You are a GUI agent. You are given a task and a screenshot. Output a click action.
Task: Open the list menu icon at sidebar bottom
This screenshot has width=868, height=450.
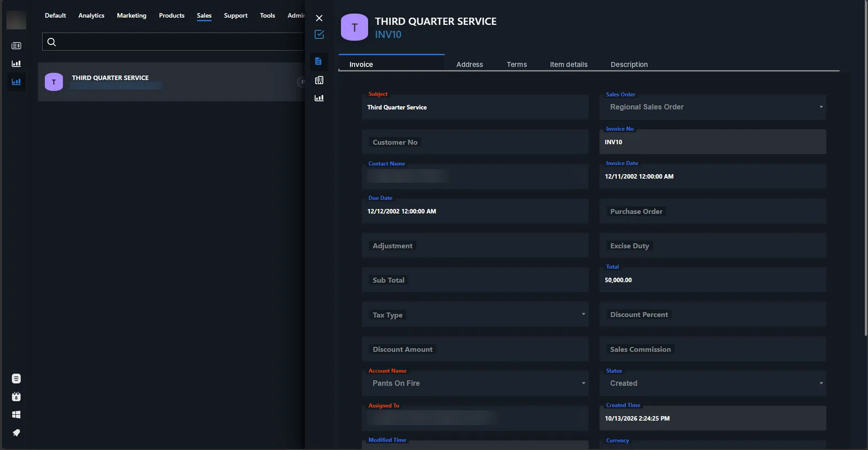16,378
